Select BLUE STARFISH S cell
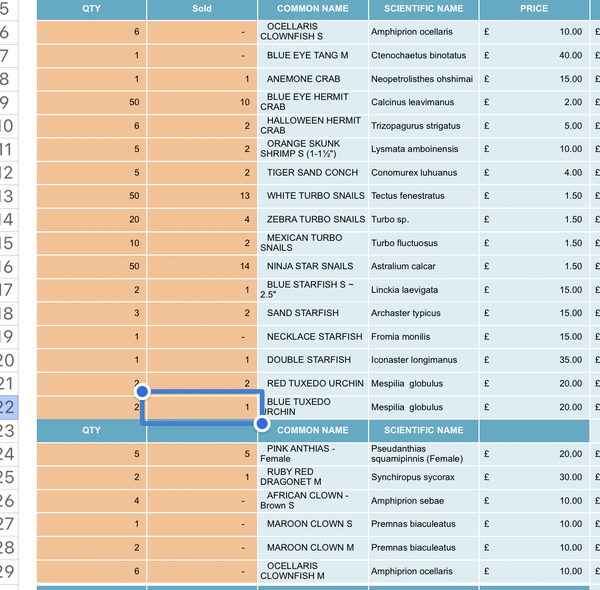600x590 pixels. 313,290
